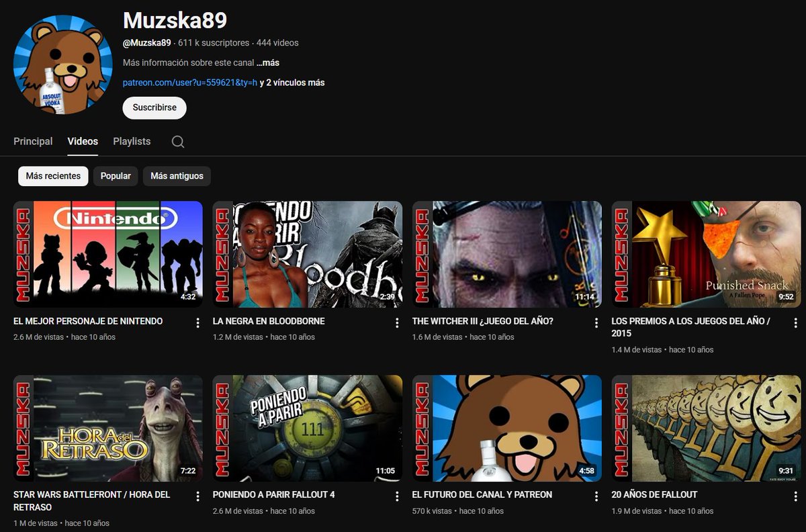Play the Hora del Retraso Jar Jar thumbnail
This screenshot has width=806, height=532.
tap(108, 428)
